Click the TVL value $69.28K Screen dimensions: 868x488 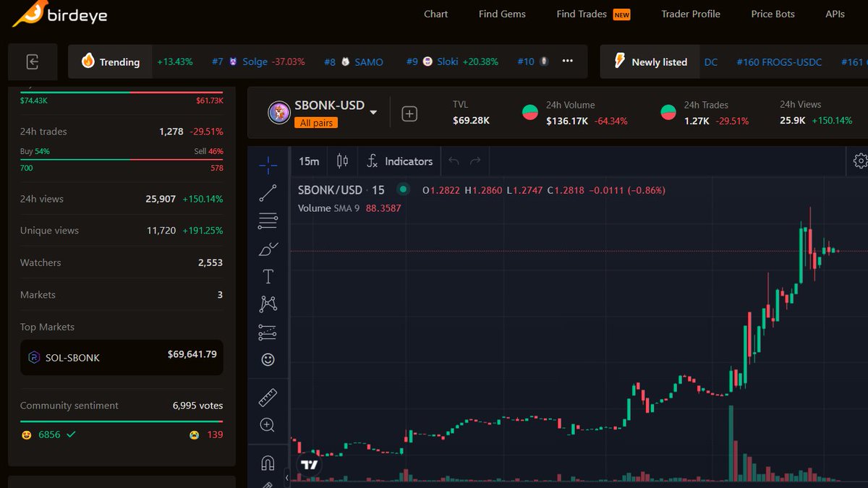pos(471,120)
